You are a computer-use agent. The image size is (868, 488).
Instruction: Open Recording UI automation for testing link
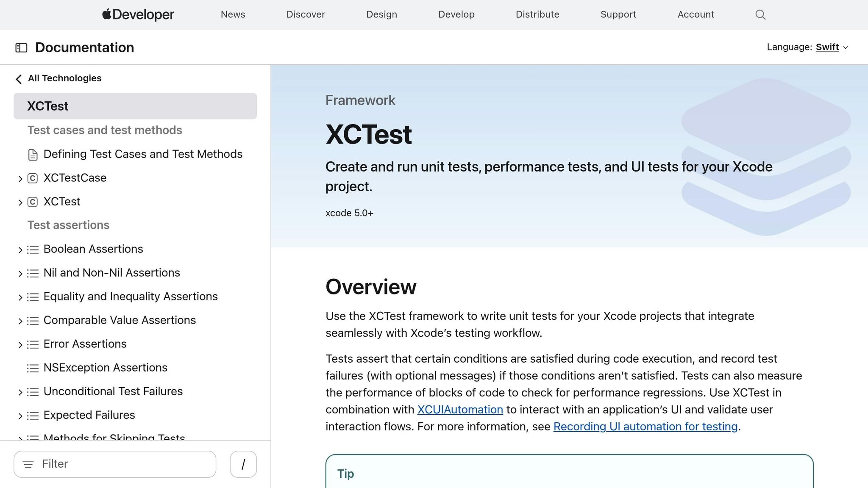pyautogui.click(x=645, y=427)
